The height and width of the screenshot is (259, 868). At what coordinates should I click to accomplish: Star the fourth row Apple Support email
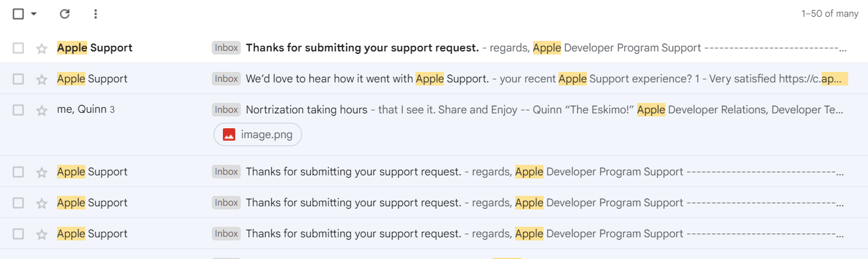pos(41,172)
